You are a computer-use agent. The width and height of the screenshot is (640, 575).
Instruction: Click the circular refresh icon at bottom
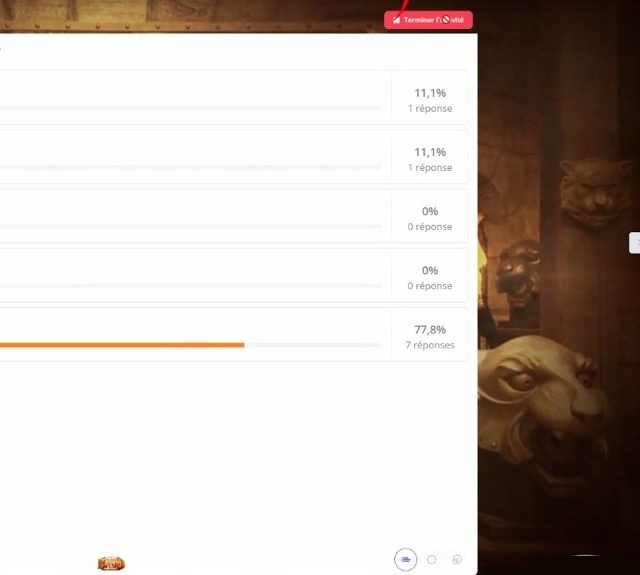(431, 559)
